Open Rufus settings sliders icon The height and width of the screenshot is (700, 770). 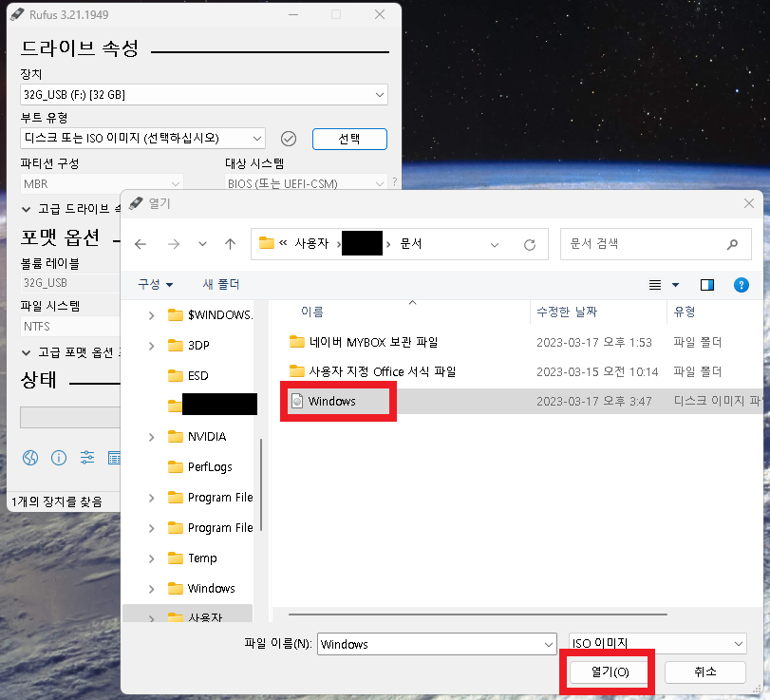87,458
